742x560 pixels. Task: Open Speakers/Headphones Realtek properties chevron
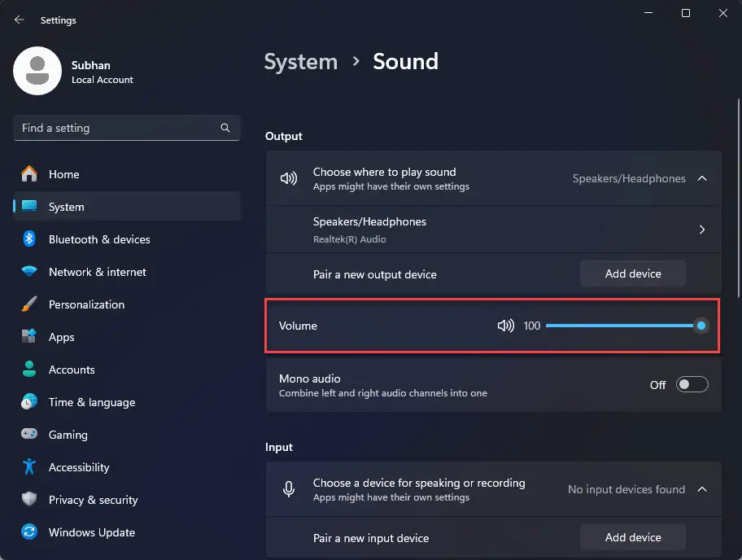coord(702,230)
